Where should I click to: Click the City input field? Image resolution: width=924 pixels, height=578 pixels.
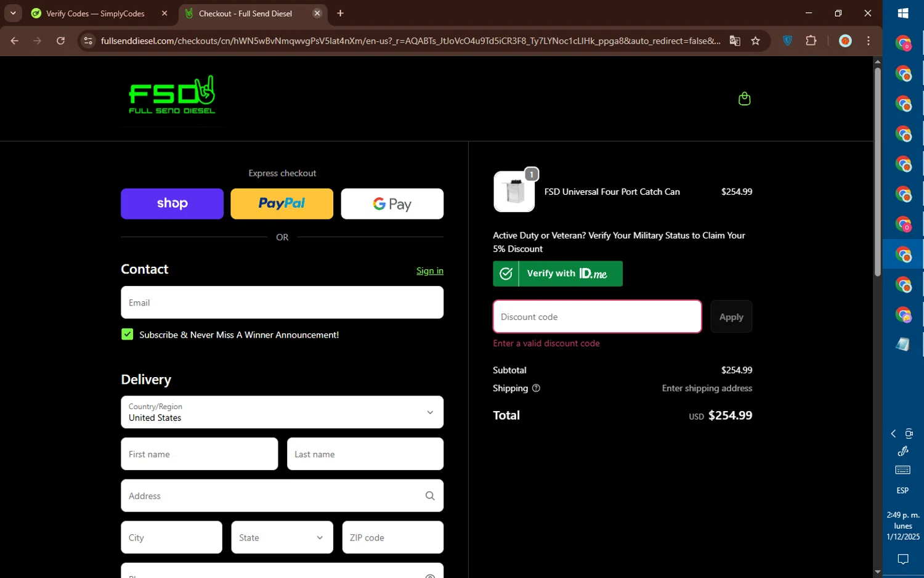(171, 537)
